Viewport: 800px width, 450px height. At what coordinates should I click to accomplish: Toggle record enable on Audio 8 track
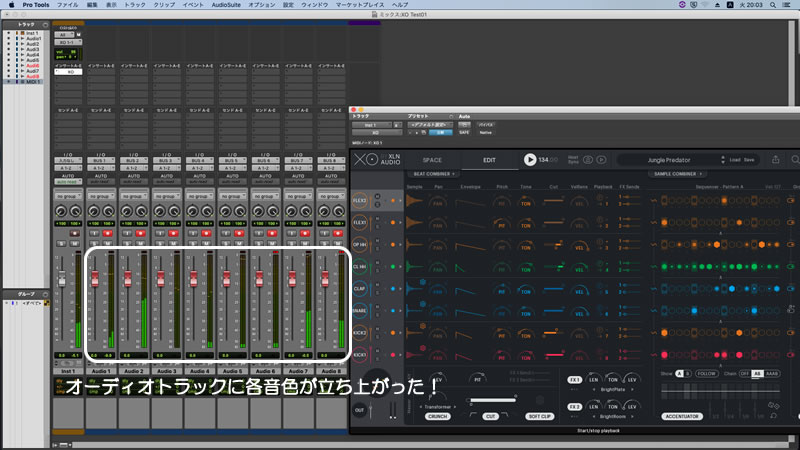click(338, 233)
